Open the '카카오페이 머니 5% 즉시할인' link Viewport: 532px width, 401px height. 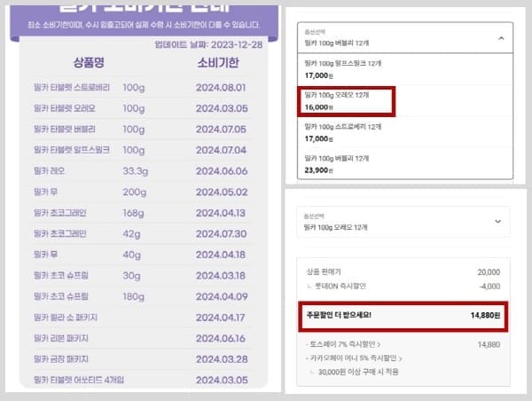[x=354, y=358]
